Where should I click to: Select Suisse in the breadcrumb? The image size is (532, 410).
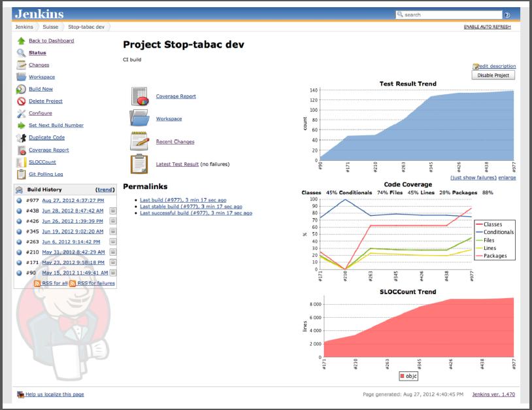(50, 27)
